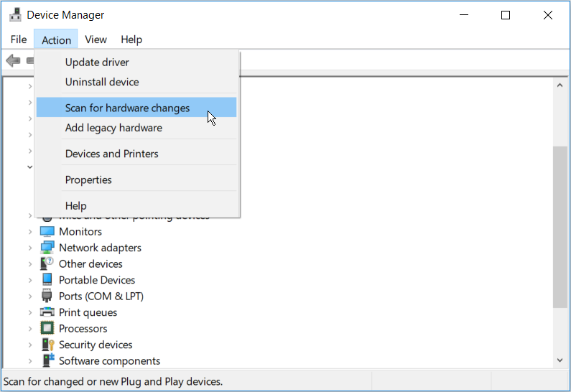Click the Monitors device icon

pyautogui.click(x=47, y=231)
